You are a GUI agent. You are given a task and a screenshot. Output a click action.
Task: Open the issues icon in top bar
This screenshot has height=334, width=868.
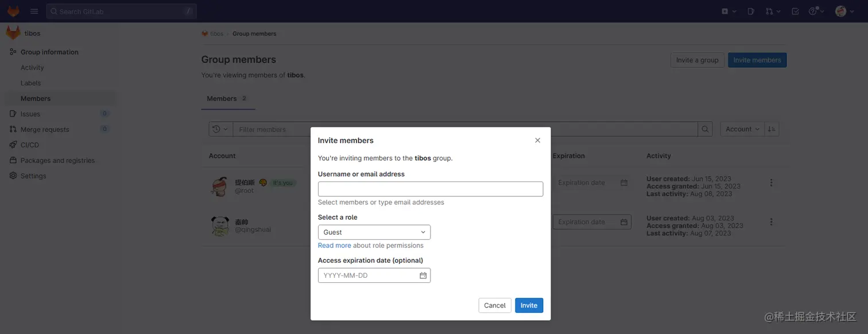[x=750, y=11]
